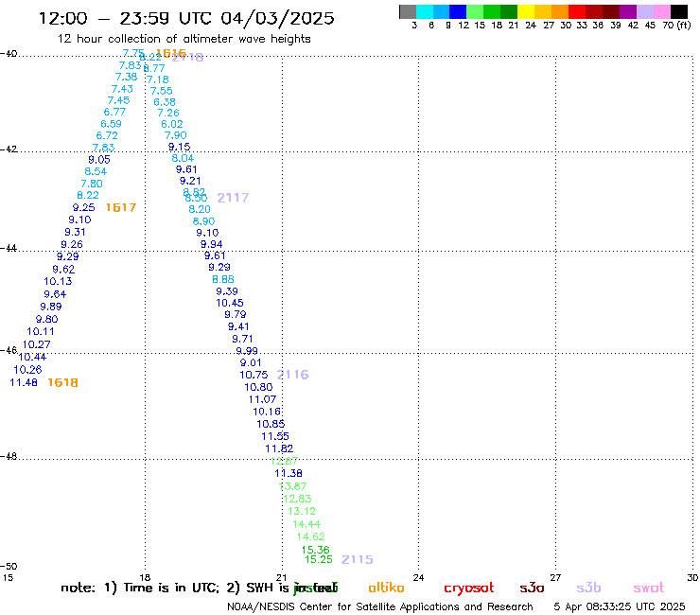Click the wave height value '11.48'
Viewport: 700px width, 615px height.
[x=24, y=383]
